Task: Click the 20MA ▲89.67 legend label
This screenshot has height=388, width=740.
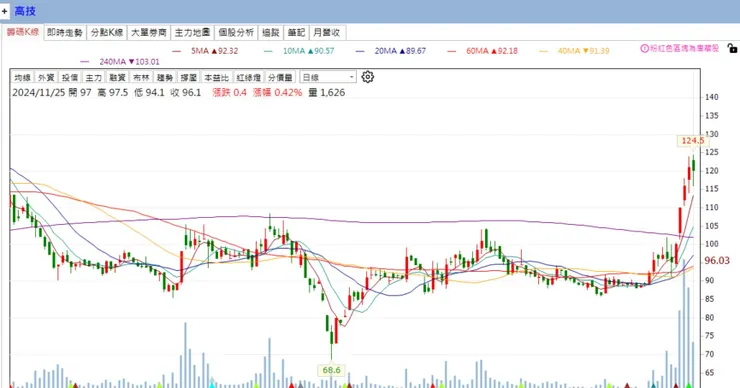Action: (x=400, y=51)
